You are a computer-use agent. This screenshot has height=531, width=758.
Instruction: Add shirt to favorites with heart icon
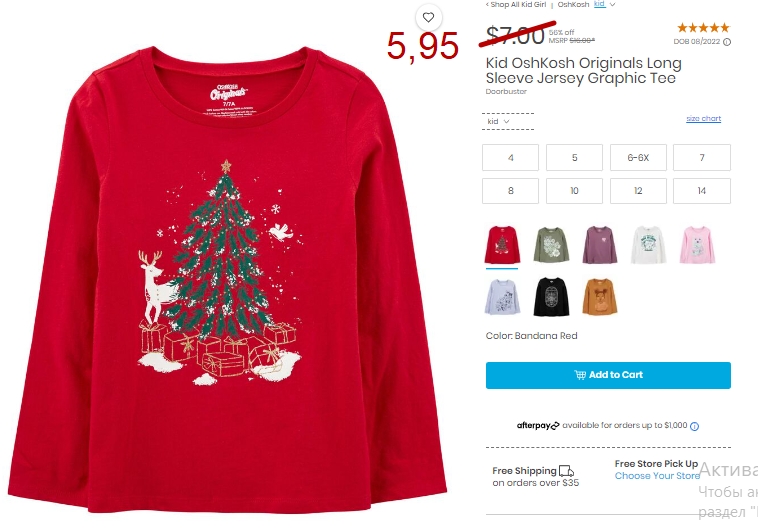[428, 17]
